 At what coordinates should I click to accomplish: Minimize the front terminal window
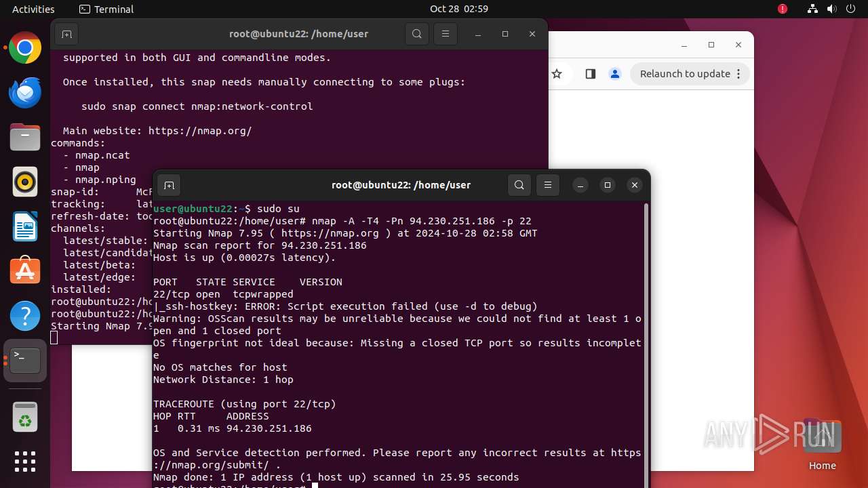580,185
